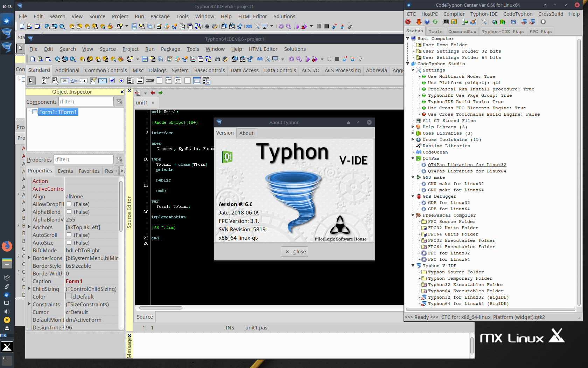Click Save icon in Typhon64 toolbar
This screenshot has height=368, width=588.
[145, 59]
